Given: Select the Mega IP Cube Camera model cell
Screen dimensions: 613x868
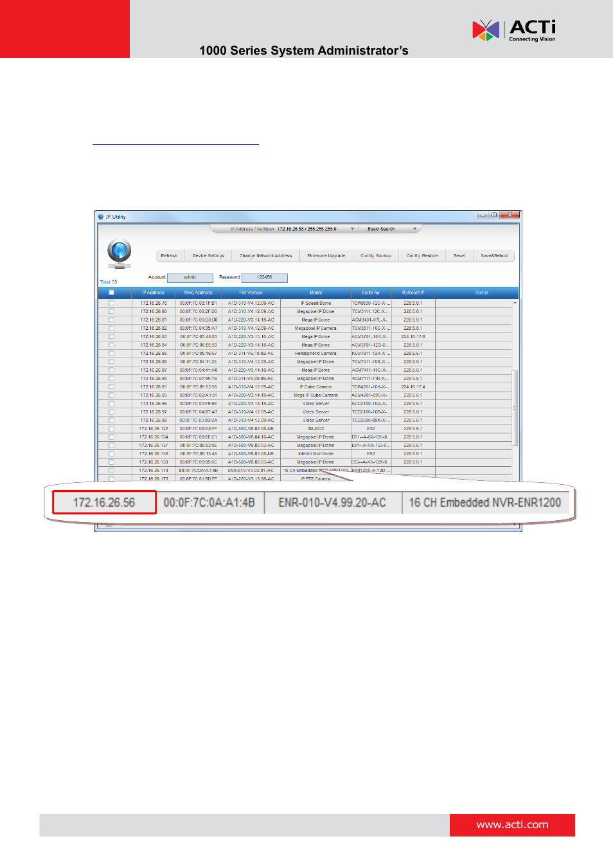Looking at the screenshot, I should click(315, 395).
